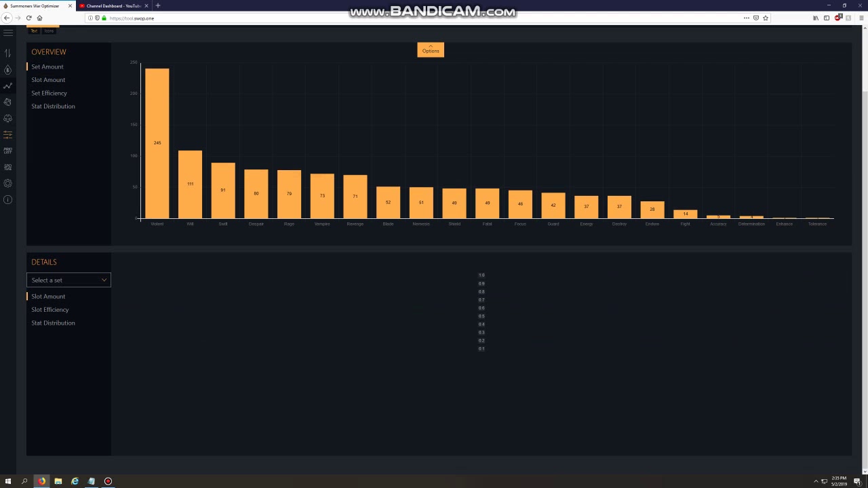Click the Fight bar showing 14
The width and height of the screenshot is (868, 488).
coord(686,214)
